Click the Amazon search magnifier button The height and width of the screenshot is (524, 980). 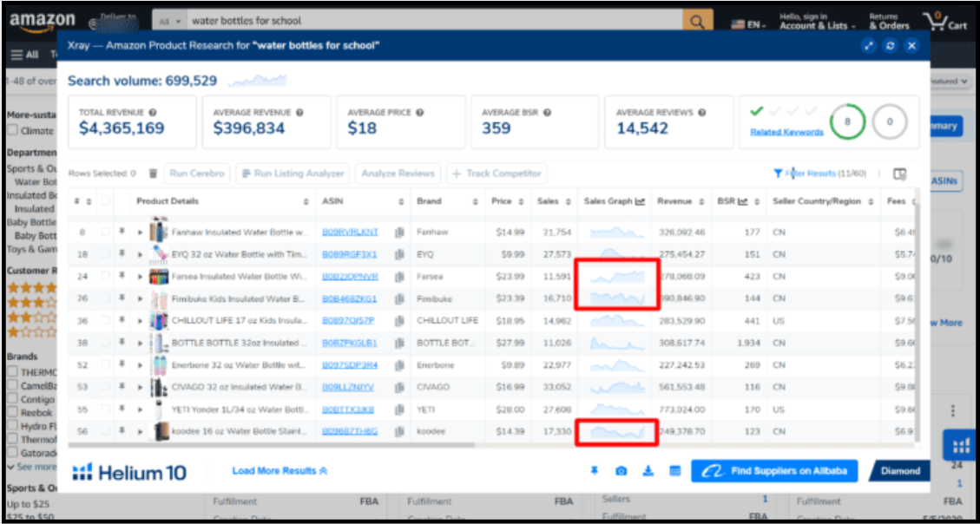694,21
